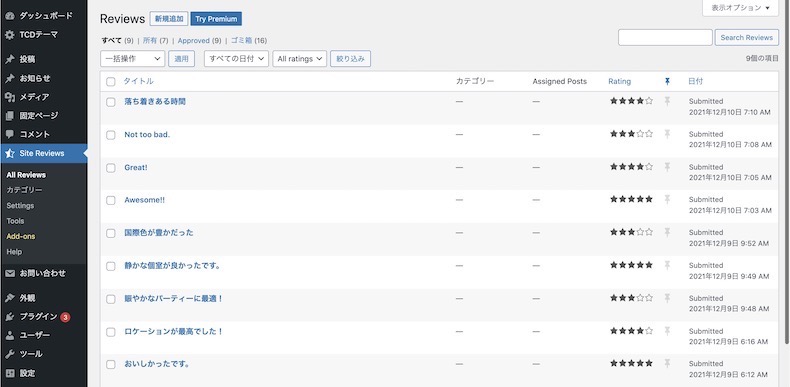Viewport: 790px width, 387px height.
Task: Pin the Great! review
Action: pyautogui.click(x=667, y=167)
